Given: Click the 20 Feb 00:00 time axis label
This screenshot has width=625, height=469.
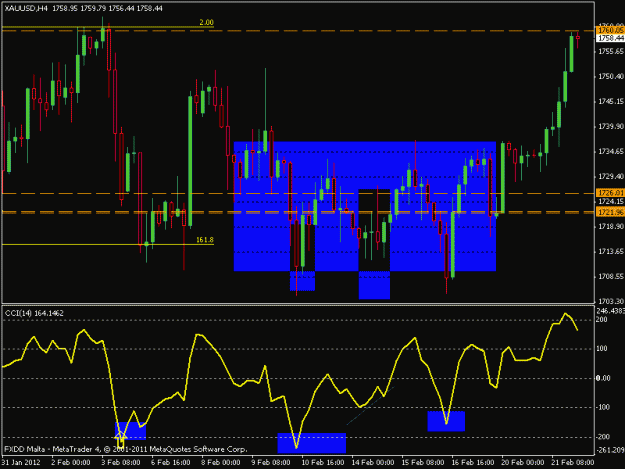Looking at the screenshot, I should (523, 462).
